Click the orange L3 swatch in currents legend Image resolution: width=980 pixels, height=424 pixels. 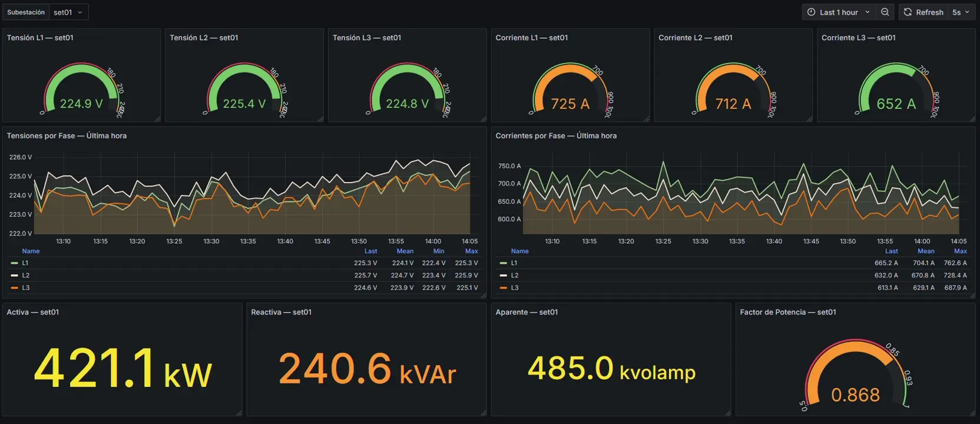pos(504,288)
